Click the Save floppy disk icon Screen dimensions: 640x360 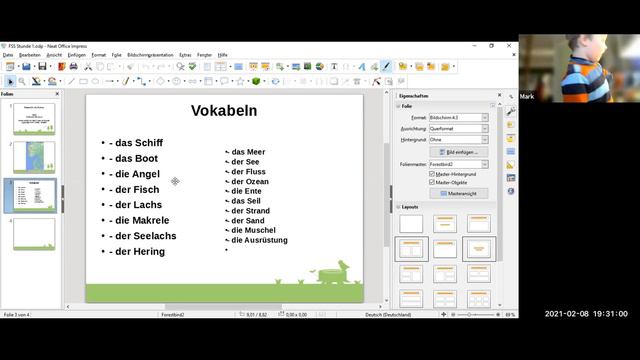pos(42,67)
